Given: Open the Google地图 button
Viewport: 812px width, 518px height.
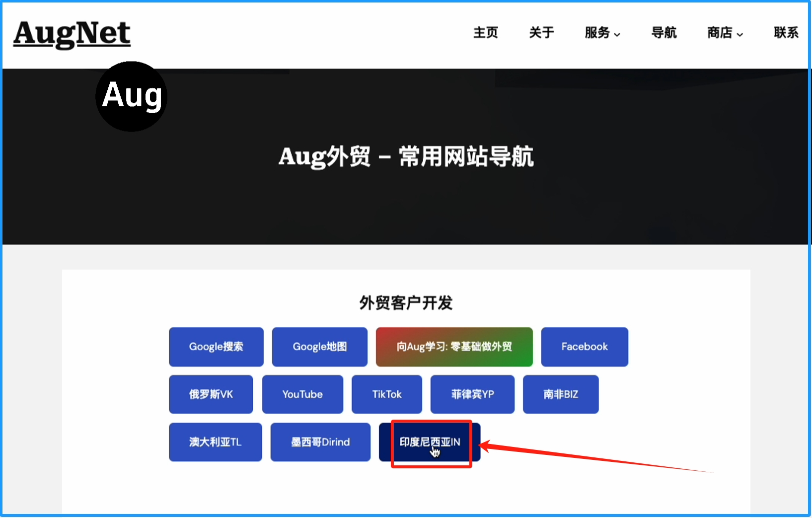Looking at the screenshot, I should pos(320,347).
